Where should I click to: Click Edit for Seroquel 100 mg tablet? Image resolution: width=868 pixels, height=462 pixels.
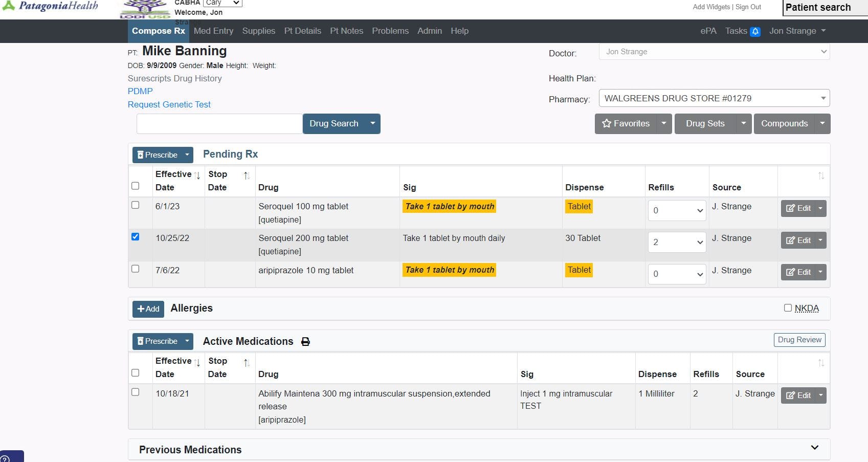coord(798,208)
